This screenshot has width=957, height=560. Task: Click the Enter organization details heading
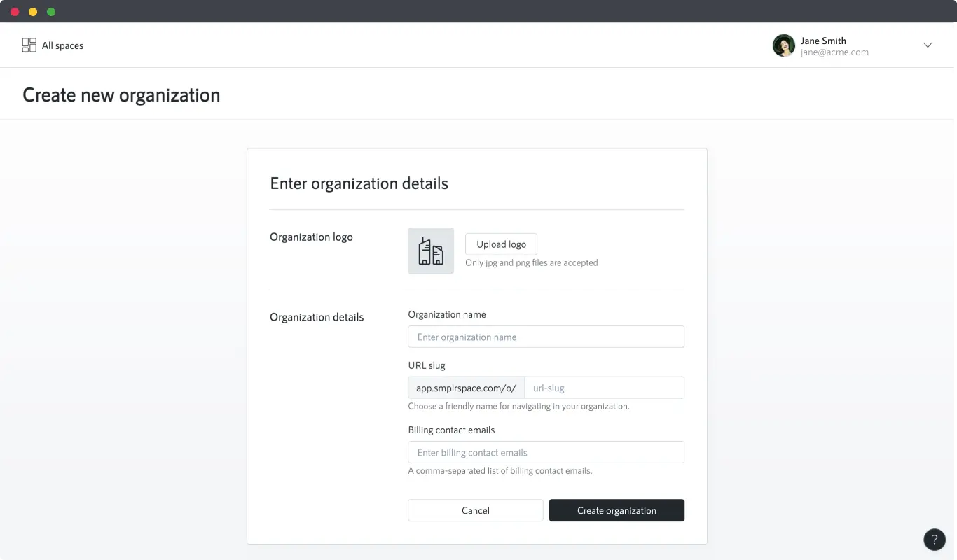tap(359, 183)
